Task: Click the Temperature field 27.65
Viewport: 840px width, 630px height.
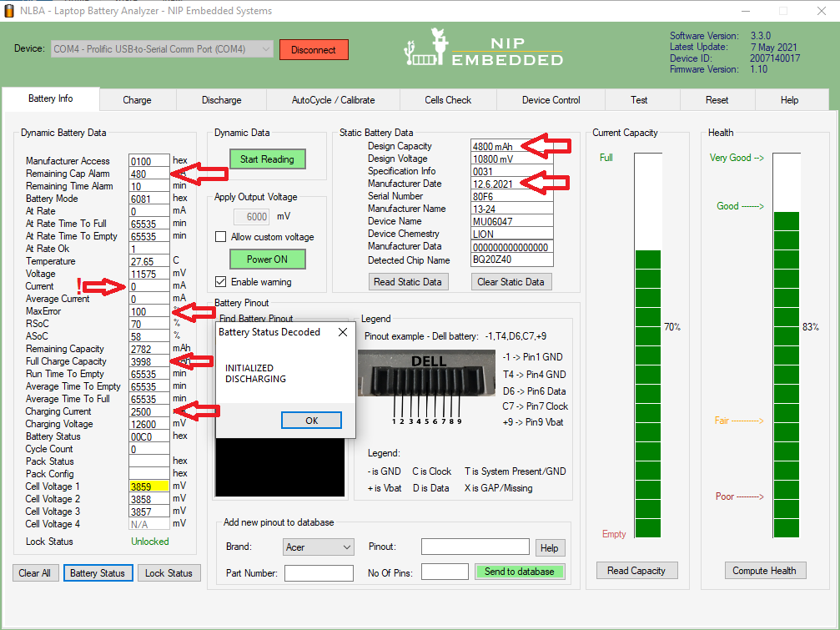Action: click(x=149, y=261)
